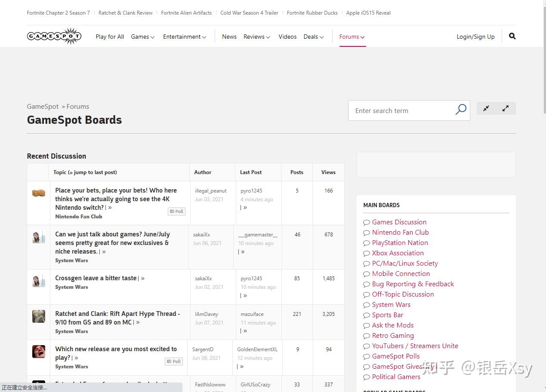Open Fortnite Chapter 2 Season 7 link
Viewport: 546px width, 392px height.
coord(58,13)
